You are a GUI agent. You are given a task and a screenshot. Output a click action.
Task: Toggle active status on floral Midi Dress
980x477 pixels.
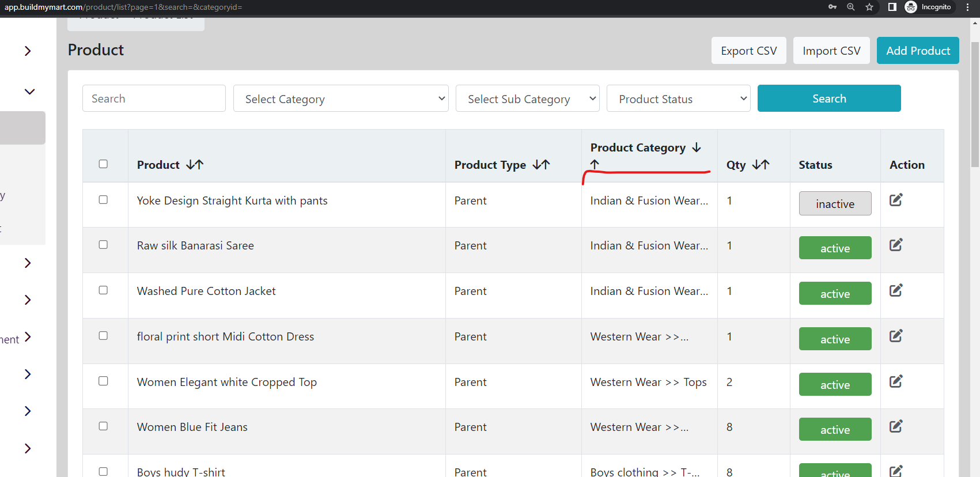click(835, 339)
